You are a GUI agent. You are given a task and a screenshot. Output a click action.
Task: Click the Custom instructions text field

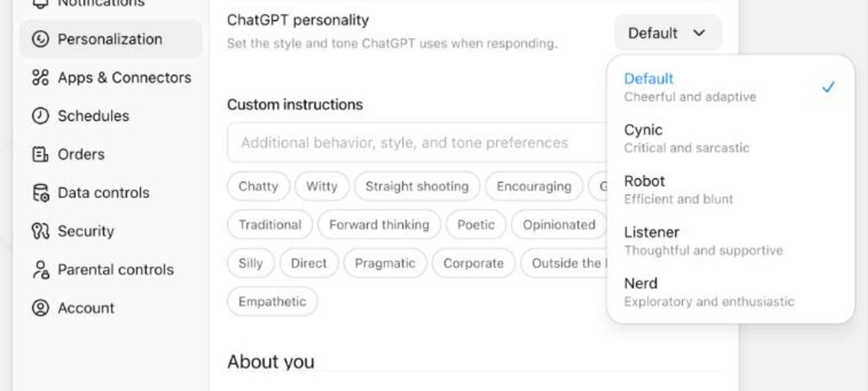[416, 143]
